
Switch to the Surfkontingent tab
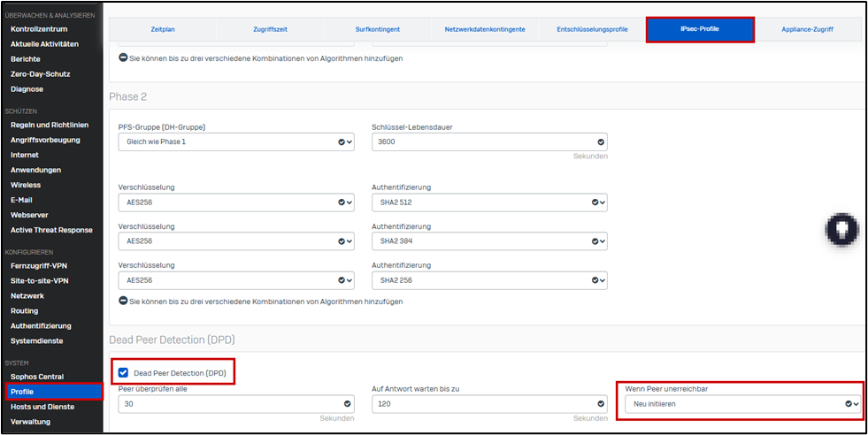[378, 29]
